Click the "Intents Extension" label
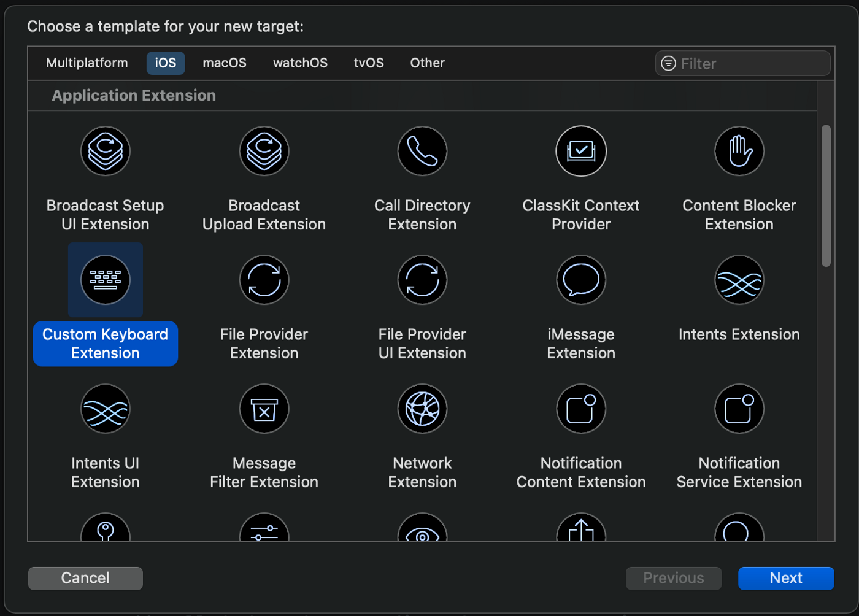This screenshot has width=859, height=616. click(x=739, y=334)
